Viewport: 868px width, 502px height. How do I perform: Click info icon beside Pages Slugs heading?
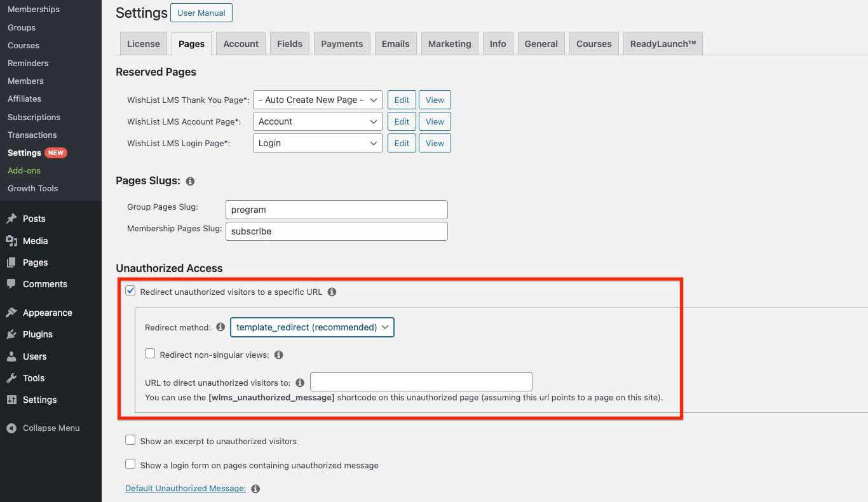190,181
